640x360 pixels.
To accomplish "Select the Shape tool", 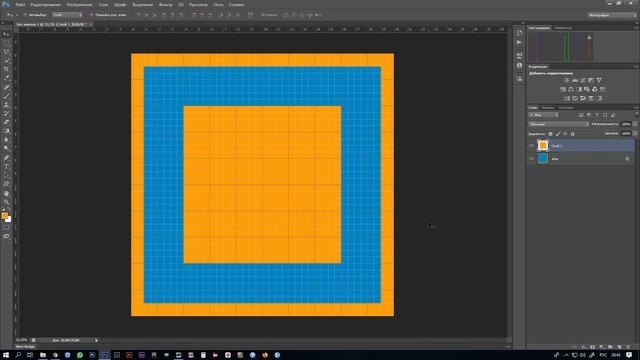I will pyautogui.click(x=6, y=184).
